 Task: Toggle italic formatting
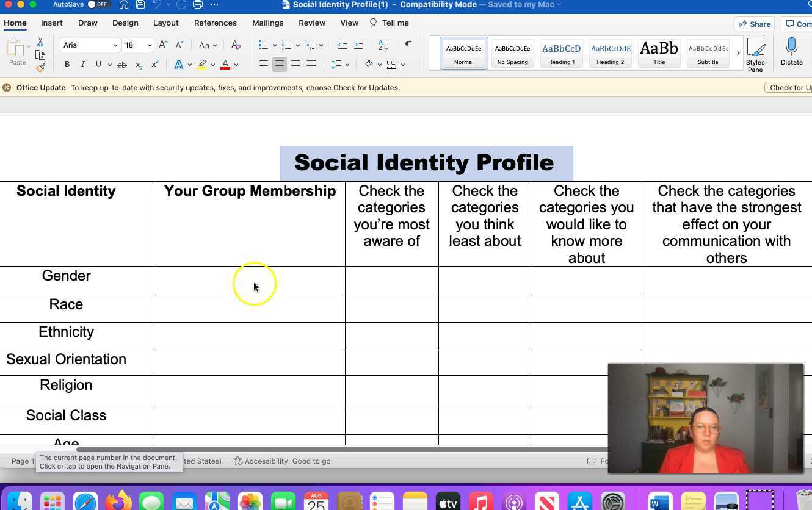tap(82, 64)
